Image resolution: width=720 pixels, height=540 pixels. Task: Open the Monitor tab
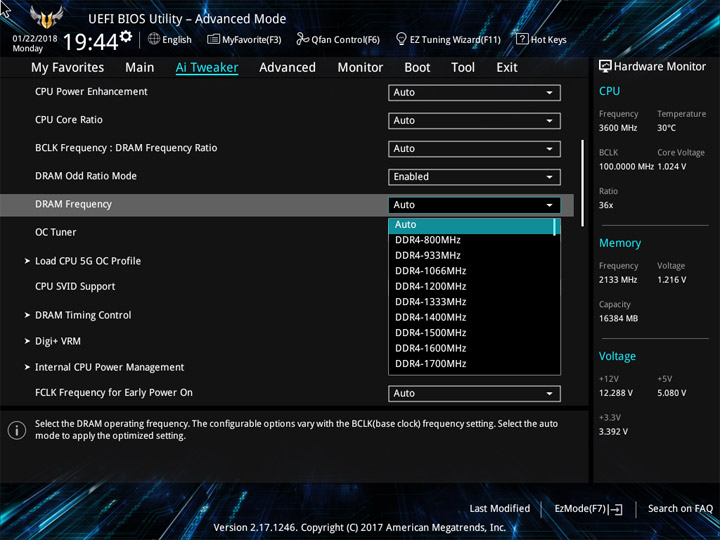[360, 68]
